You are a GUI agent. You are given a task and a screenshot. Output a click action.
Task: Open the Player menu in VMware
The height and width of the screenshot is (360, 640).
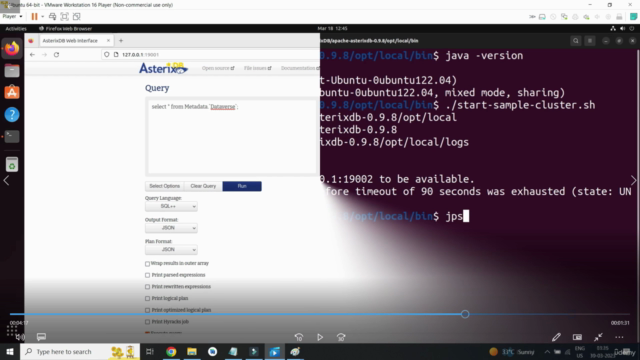coord(12,16)
